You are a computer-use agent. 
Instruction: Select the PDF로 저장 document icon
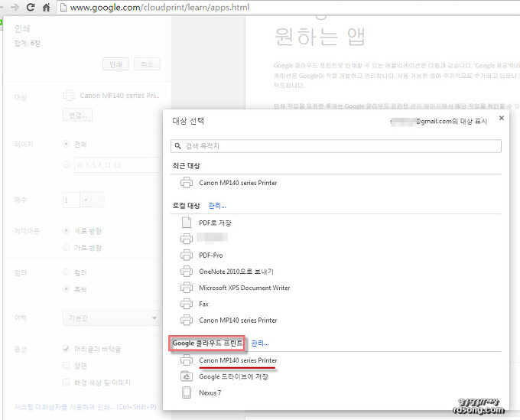point(186,223)
